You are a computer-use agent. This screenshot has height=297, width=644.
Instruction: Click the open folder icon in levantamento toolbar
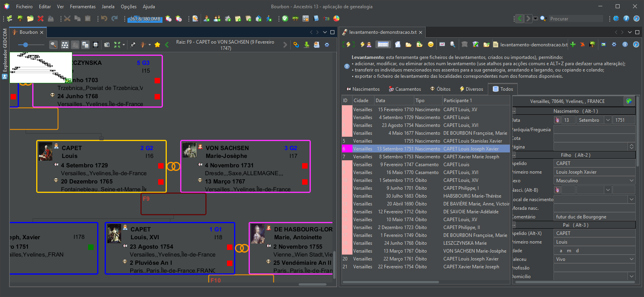[x=408, y=44]
